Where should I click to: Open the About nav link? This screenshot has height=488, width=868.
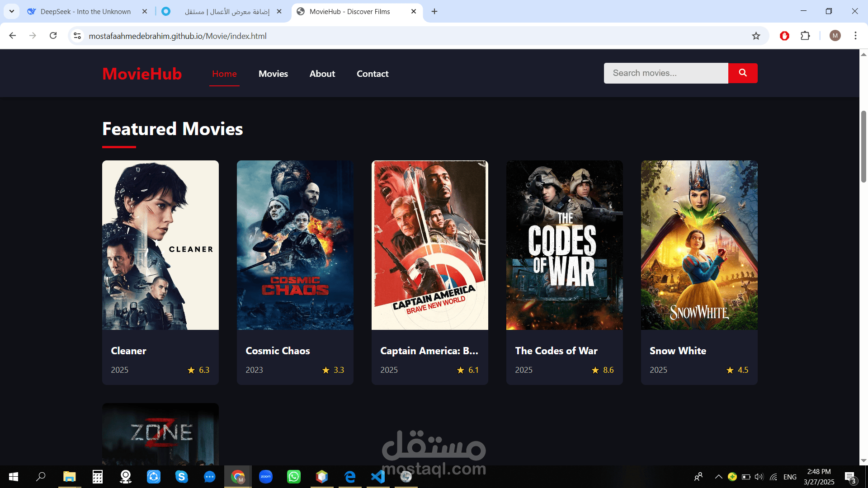322,74
